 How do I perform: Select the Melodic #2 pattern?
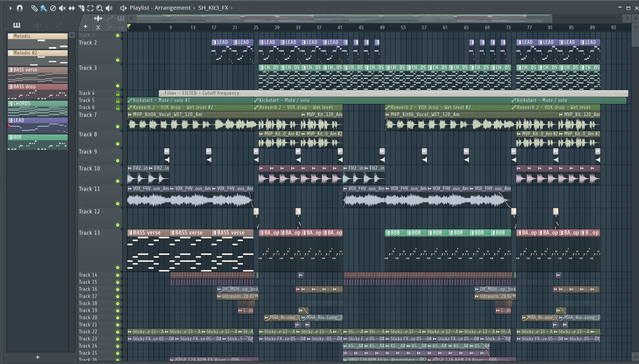[x=37, y=57]
